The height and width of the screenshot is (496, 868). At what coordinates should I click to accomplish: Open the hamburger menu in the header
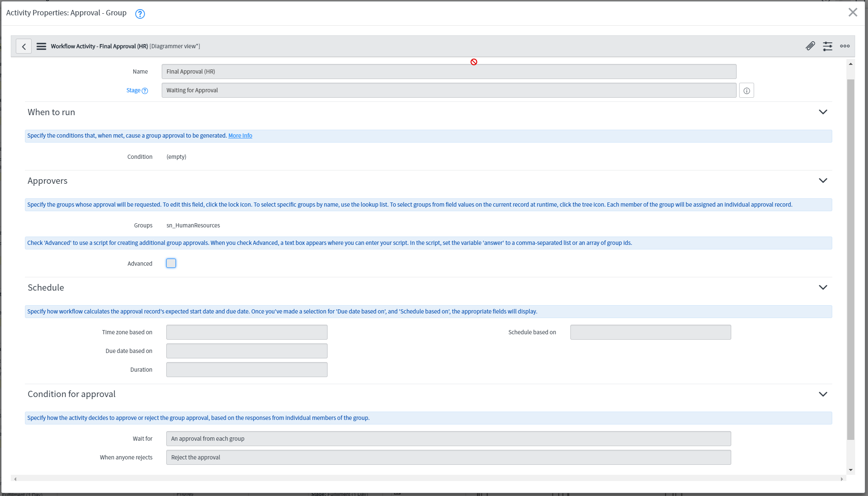(41, 46)
